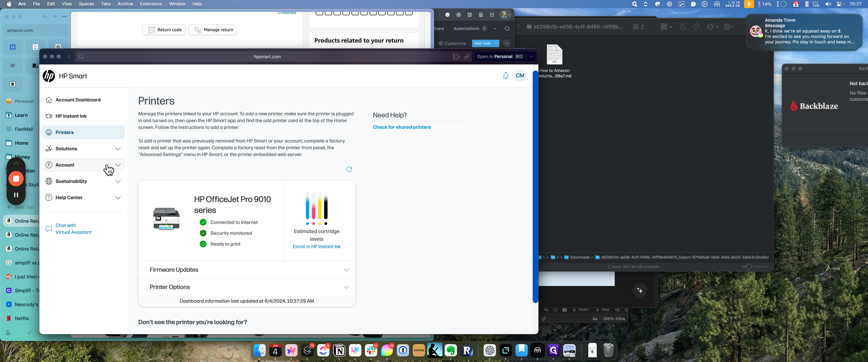Viewport: 868px width, 362px height.
Task: Click the Enroll in HP Instant Ink link
Action: pos(316,247)
